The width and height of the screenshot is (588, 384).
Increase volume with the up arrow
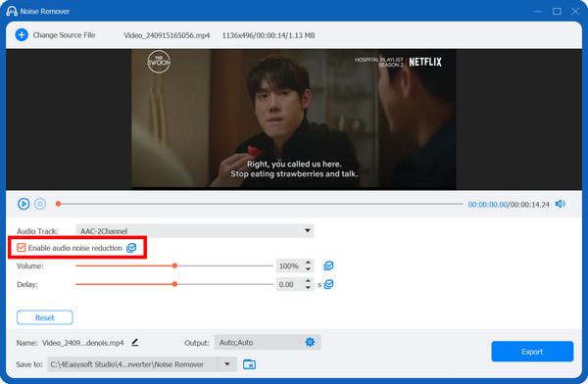pos(308,263)
